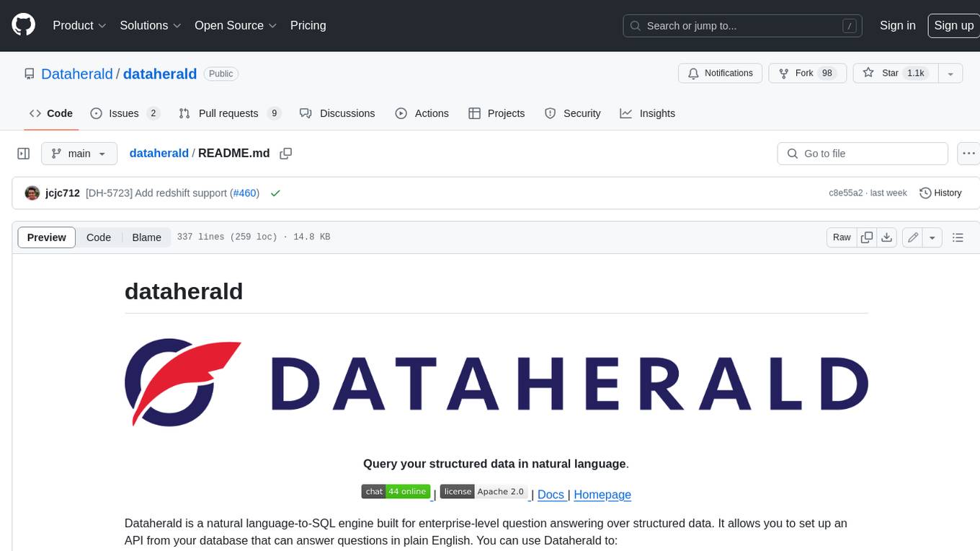Select the Code view
The image size is (980, 551).
[99, 237]
